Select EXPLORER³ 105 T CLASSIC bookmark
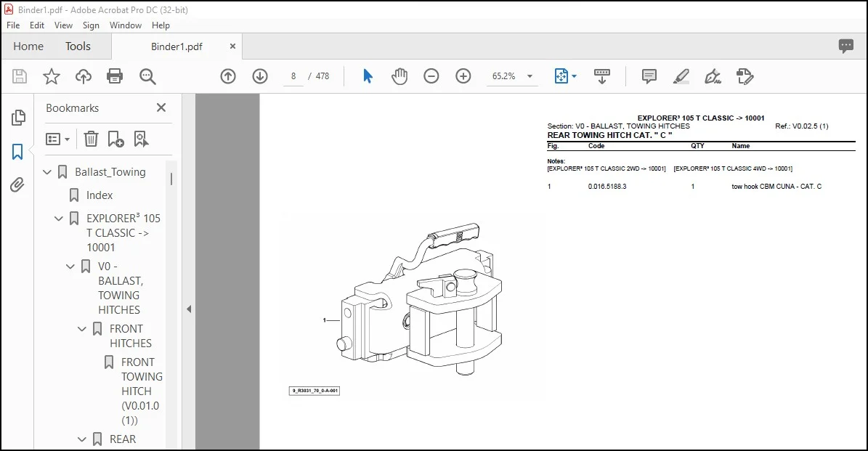Screen dimensions: 868x451 click(x=123, y=233)
